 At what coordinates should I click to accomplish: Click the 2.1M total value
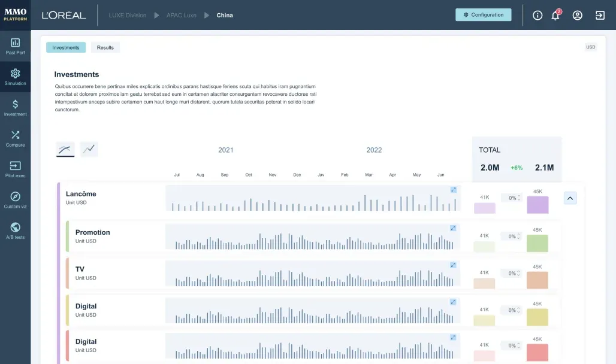(x=544, y=168)
